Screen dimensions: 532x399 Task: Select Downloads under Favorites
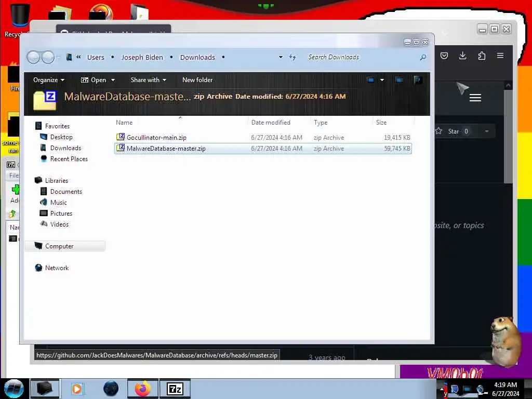coord(66,148)
